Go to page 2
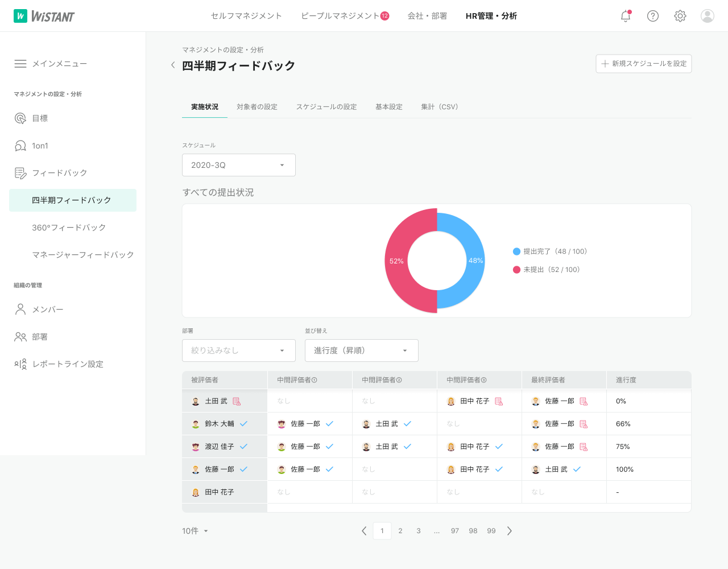 pos(400,531)
